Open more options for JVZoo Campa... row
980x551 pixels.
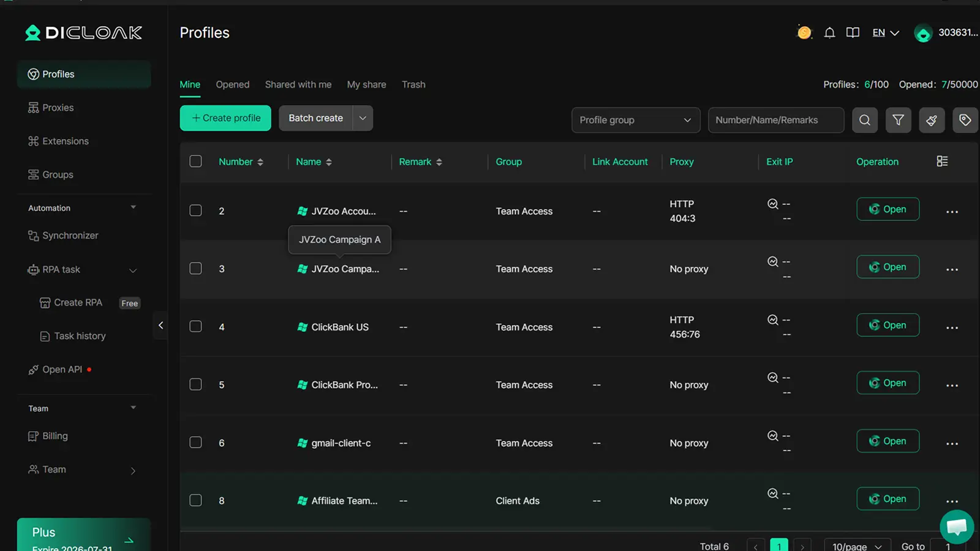pos(952,269)
